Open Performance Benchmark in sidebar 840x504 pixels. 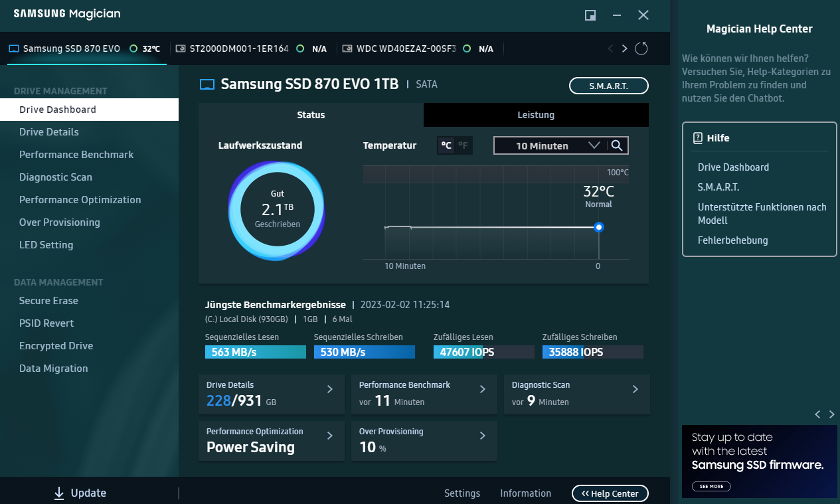(89, 155)
